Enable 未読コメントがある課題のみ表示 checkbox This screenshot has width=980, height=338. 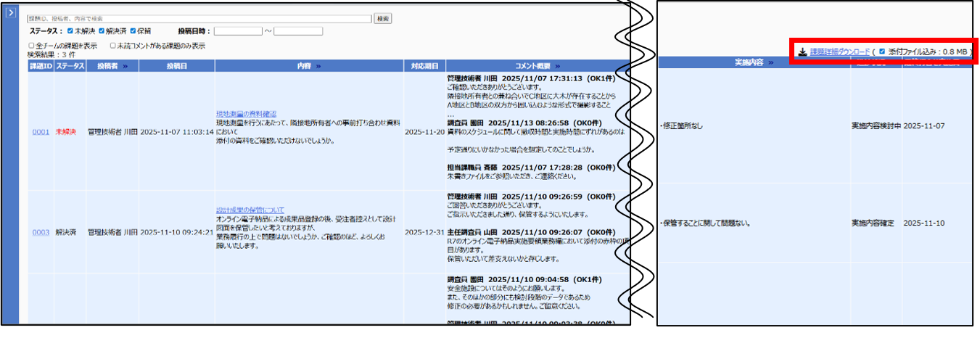point(113,46)
